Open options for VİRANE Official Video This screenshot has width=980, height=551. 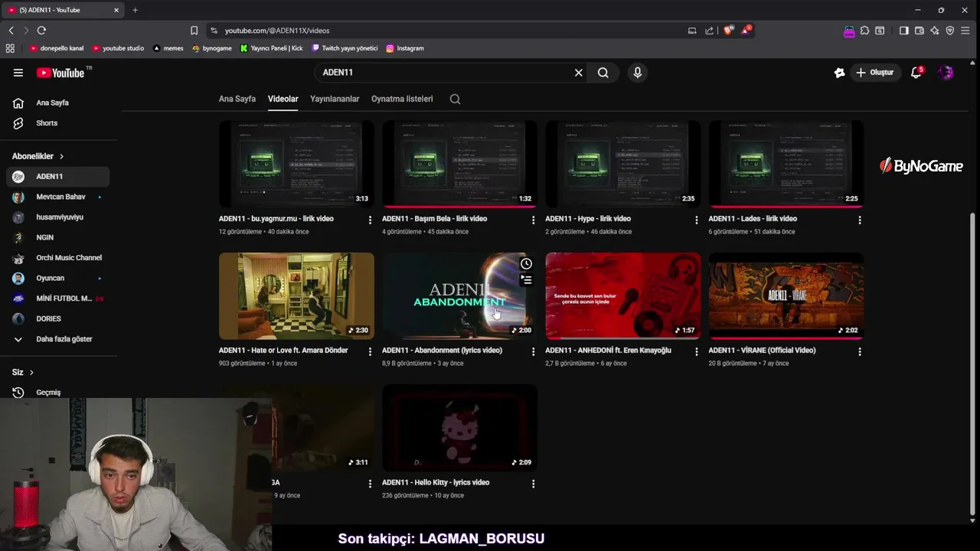coord(859,352)
